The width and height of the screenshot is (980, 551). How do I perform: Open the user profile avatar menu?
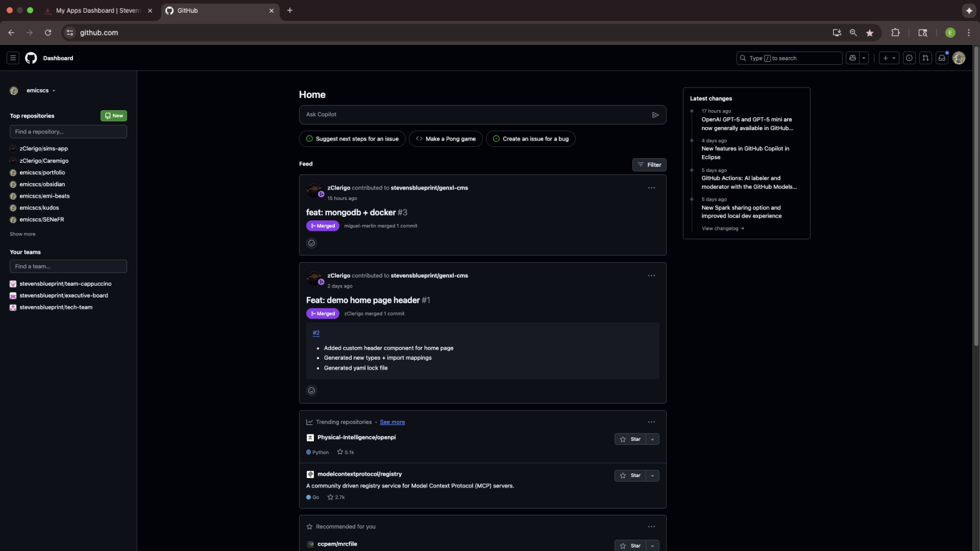pos(959,58)
